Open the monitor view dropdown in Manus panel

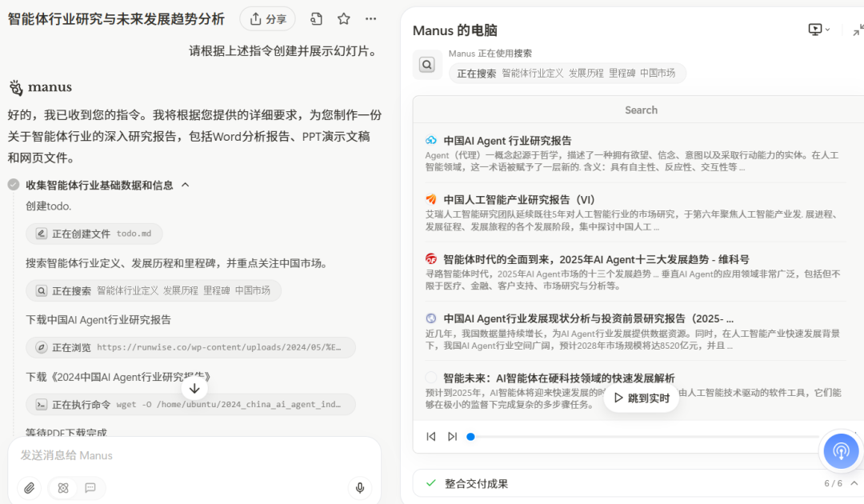pyautogui.click(x=819, y=30)
